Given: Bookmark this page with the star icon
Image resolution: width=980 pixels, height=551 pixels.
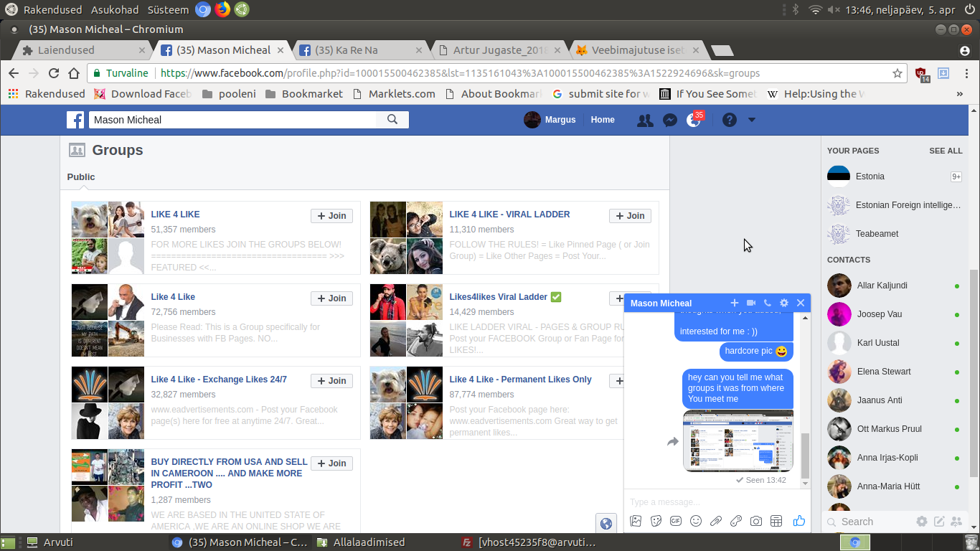Looking at the screenshot, I should [x=897, y=73].
